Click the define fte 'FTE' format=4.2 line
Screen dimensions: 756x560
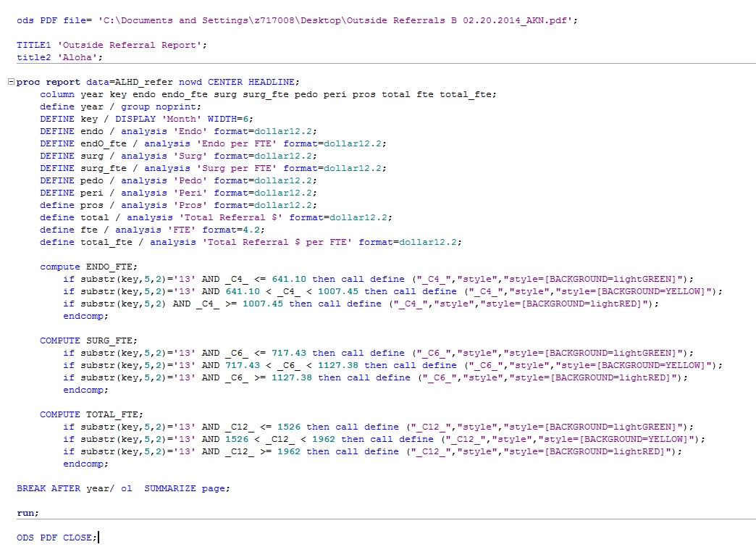pyautogui.click(x=152, y=230)
